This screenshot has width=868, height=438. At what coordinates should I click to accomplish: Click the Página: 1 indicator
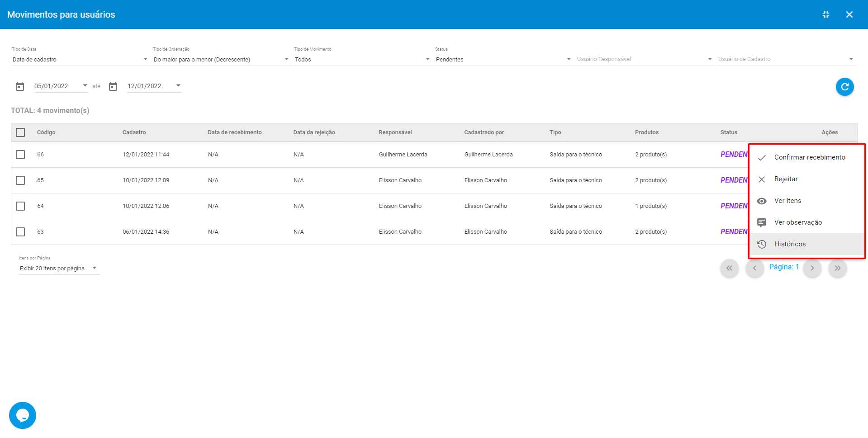(784, 267)
